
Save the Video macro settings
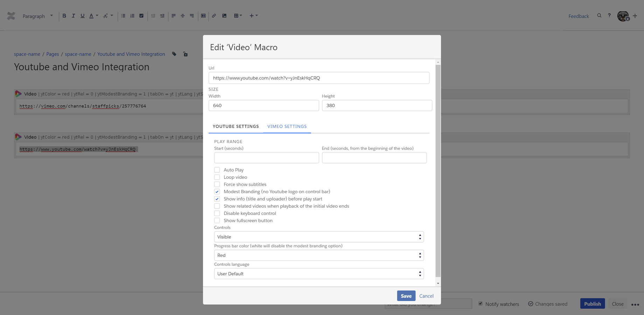click(x=406, y=296)
